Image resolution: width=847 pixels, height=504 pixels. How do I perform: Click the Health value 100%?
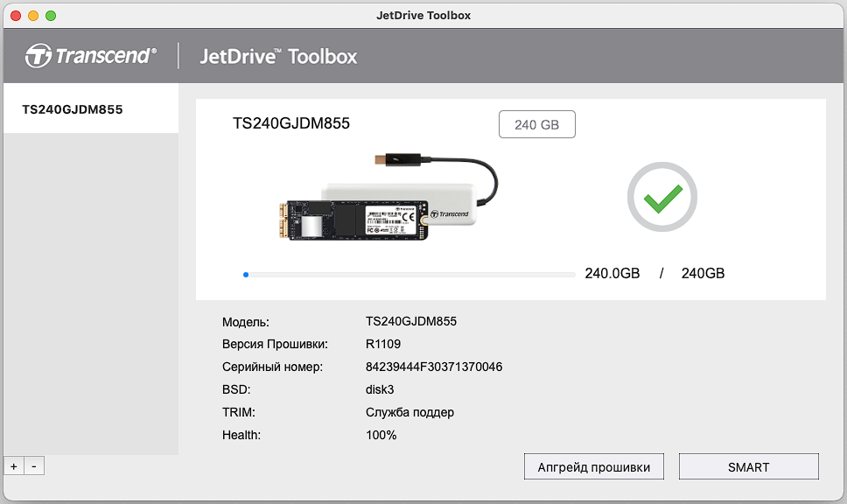point(381,435)
